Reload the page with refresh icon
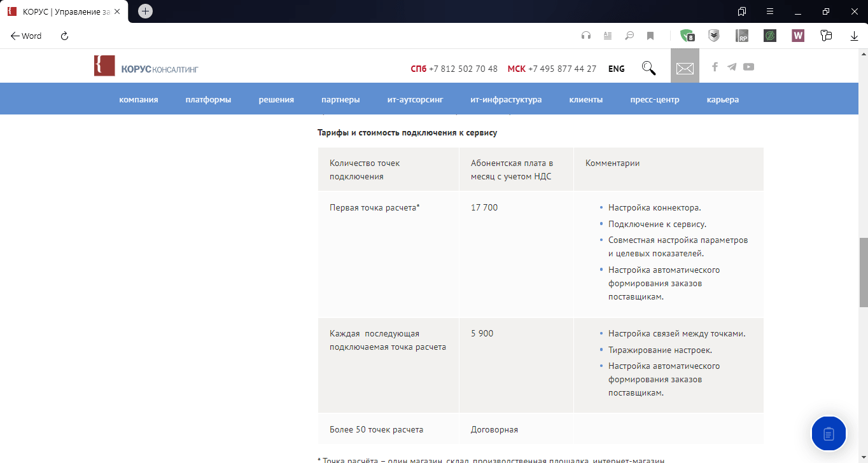Viewport: 868px width, 463px height. (64, 36)
